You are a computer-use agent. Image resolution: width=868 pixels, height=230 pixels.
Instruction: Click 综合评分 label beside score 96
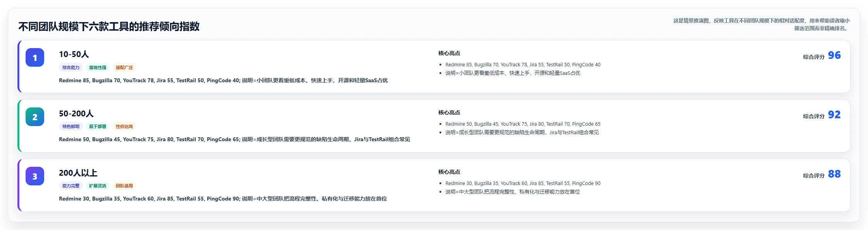coord(814,57)
